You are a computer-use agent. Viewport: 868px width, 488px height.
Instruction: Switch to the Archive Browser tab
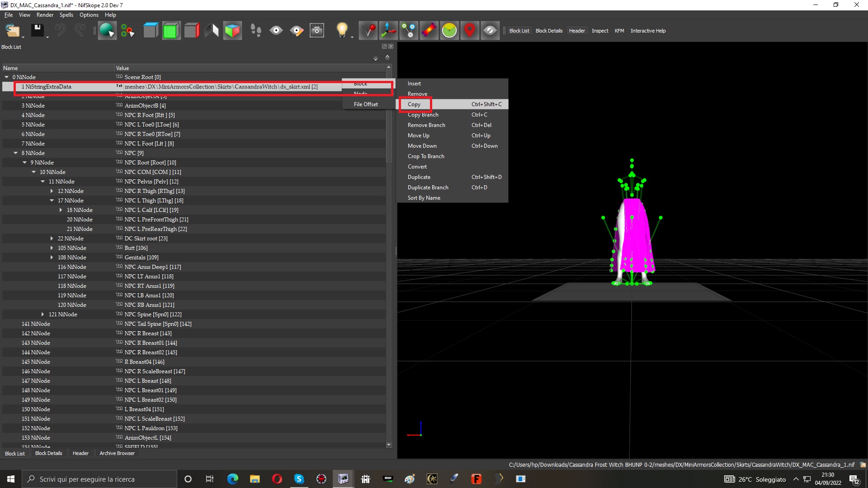tap(117, 453)
